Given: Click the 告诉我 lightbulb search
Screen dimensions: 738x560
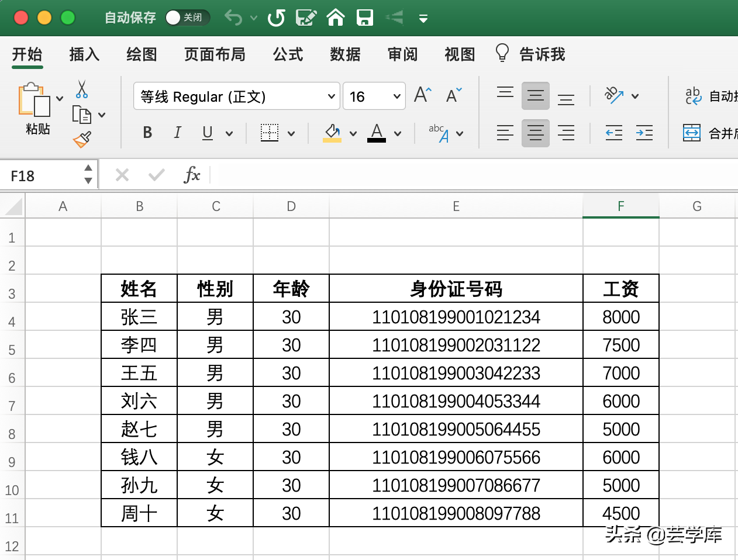Looking at the screenshot, I should [530, 54].
